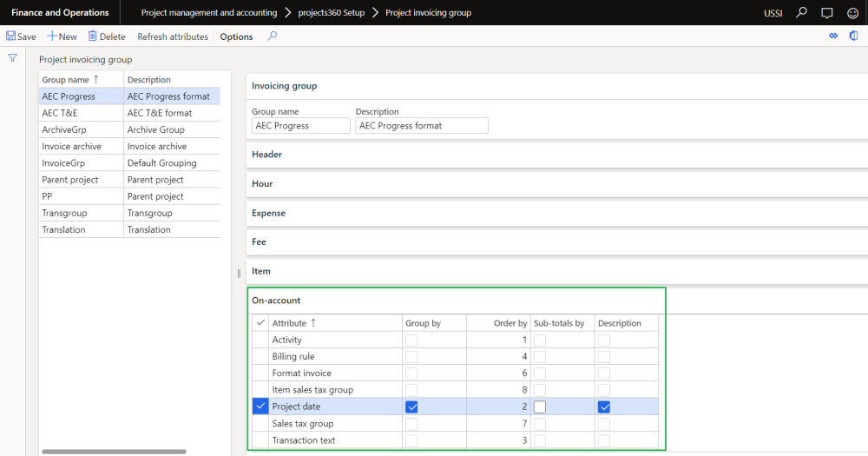Expand the Header section

267,155
